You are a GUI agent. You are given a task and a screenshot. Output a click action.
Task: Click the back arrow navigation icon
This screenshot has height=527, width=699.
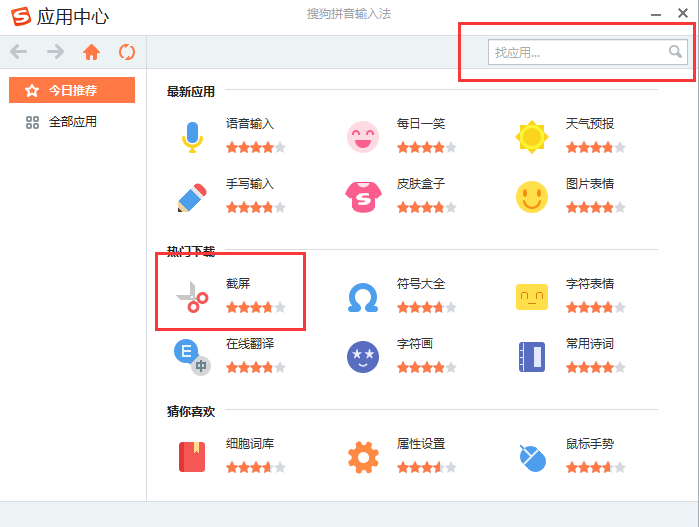pos(19,52)
